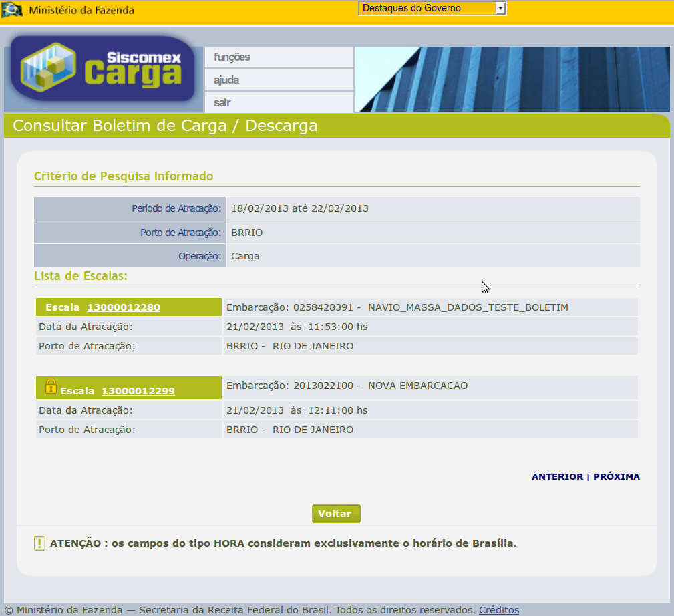Click the cargo cube graphic in the logo

(x=48, y=67)
